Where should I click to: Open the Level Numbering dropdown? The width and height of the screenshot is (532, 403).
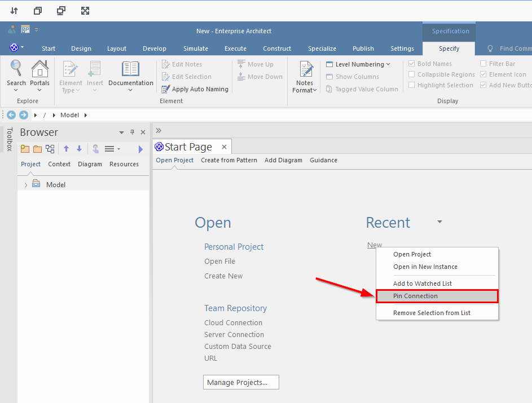(x=358, y=64)
